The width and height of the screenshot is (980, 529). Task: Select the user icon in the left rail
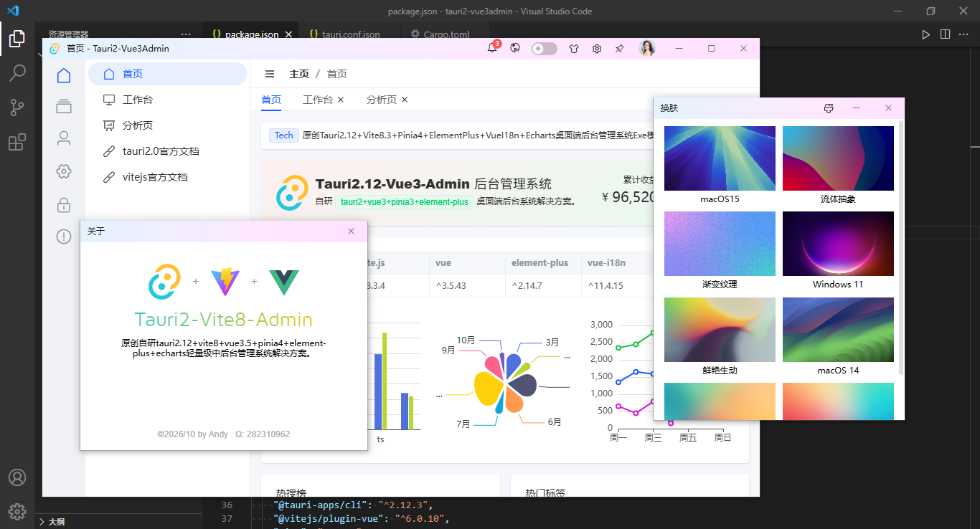(64, 138)
